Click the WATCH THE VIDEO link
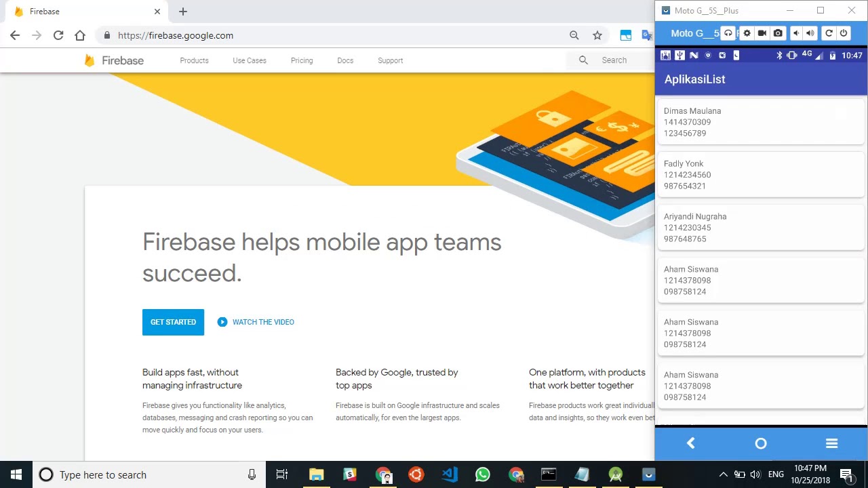This screenshot has width=868, height=488. (x=256, y=322)
